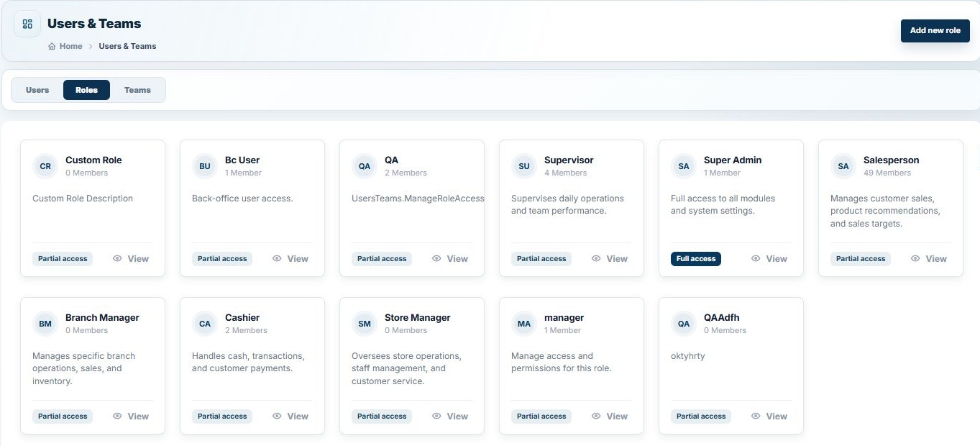Click Full access badge on Super Admin
The width and height of the screenshot is (980, 446).
[x=696, y=258]
